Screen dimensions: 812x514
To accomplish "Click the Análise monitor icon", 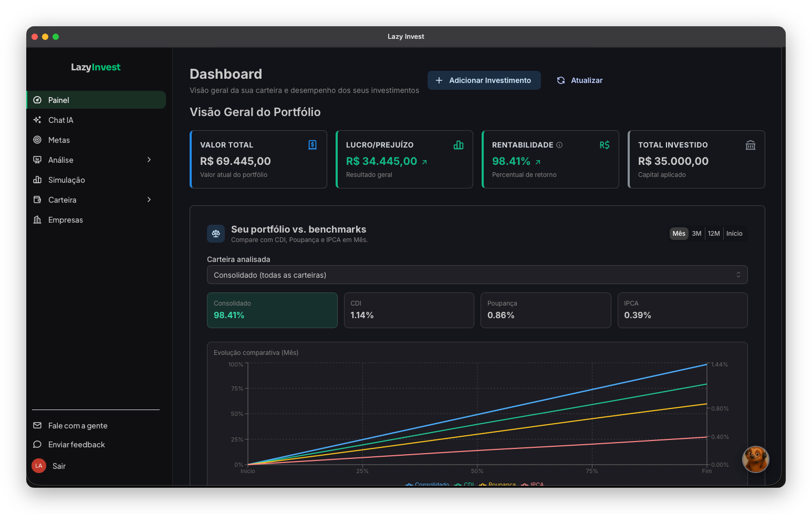I will click(37, 160).
